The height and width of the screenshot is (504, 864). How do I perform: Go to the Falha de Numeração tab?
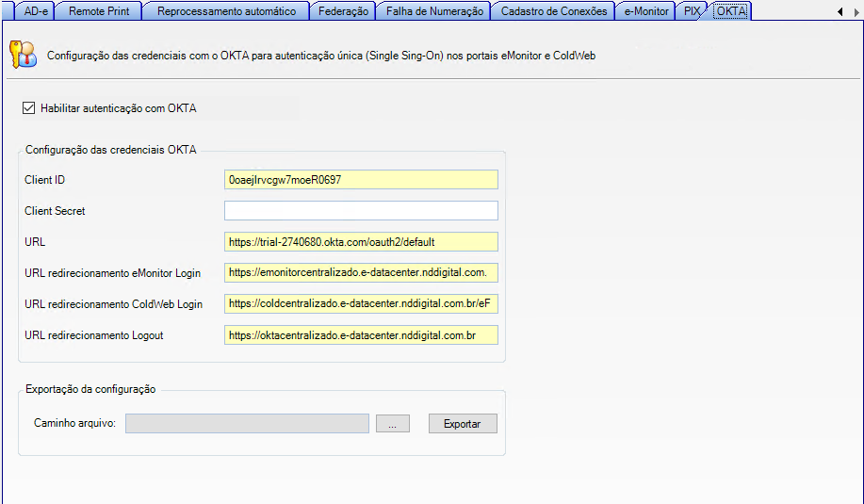click(x=434, y=11)
